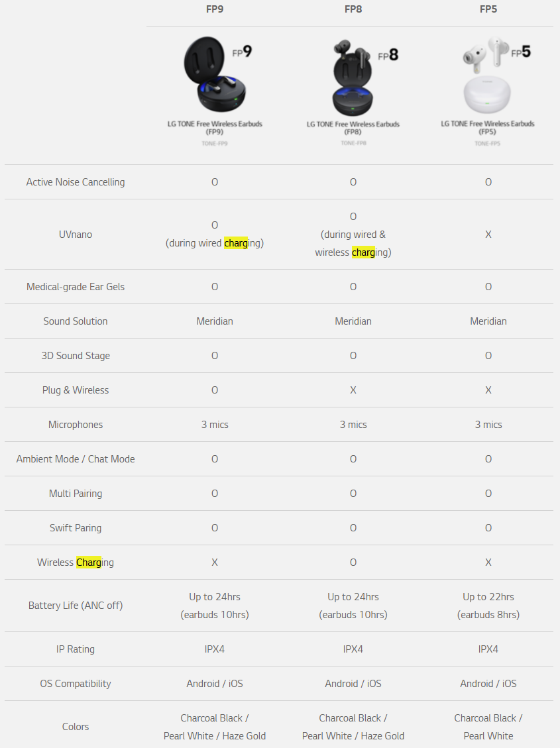Image resolution: width=560 pixels, height=748 pixels.
Task: Click the TONE-FP8 model number text
Action: click(x=353, y=143)
